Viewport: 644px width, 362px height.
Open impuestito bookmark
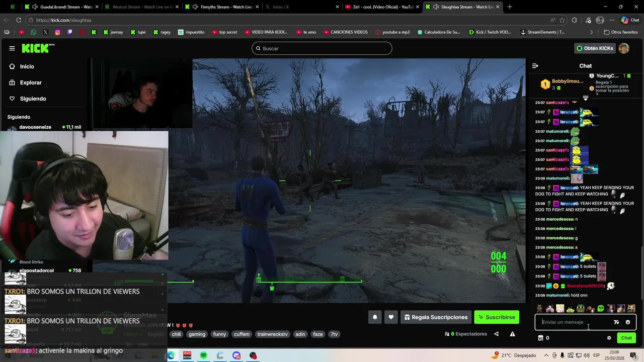click(191, 32)
